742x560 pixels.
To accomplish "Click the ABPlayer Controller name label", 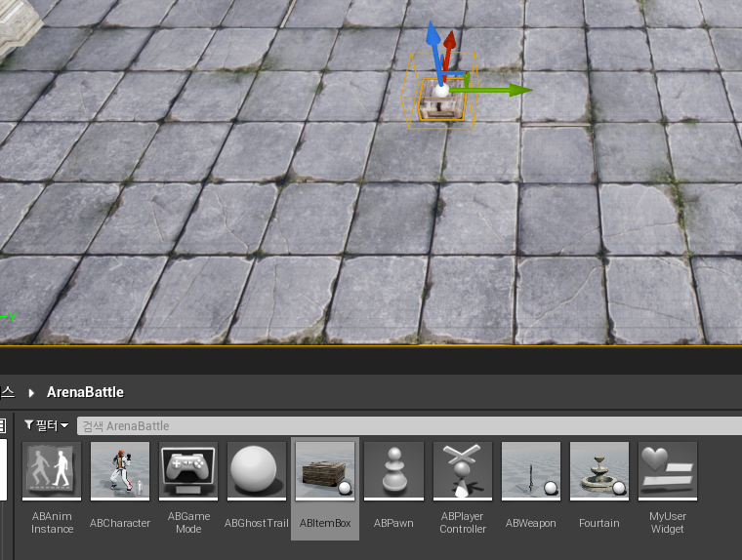I will 463,523.
